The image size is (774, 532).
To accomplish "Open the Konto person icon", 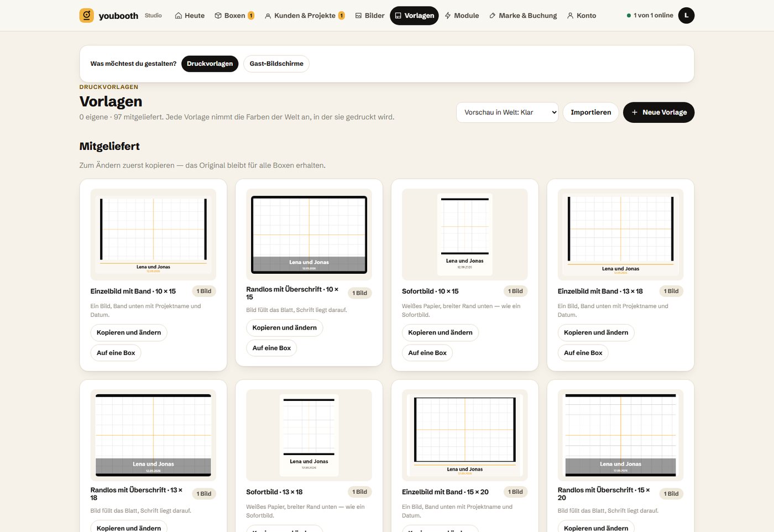I will tap(570, 15).
